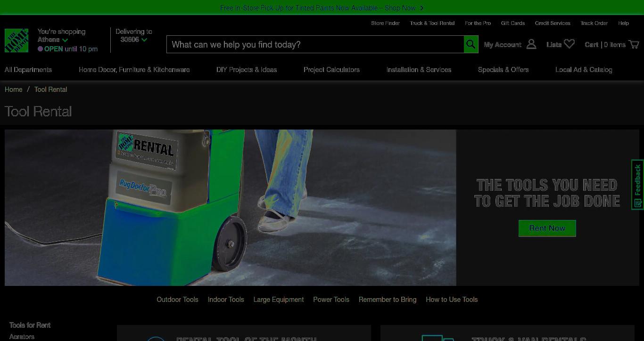
Task: Jump to the Power Tools section
Action: [331, 300]
